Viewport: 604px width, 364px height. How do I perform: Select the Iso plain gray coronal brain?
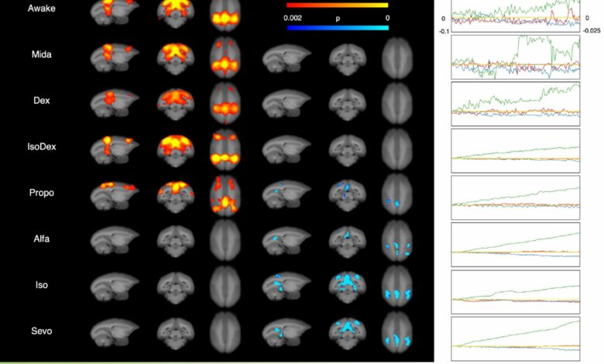(x=176, y=289)
